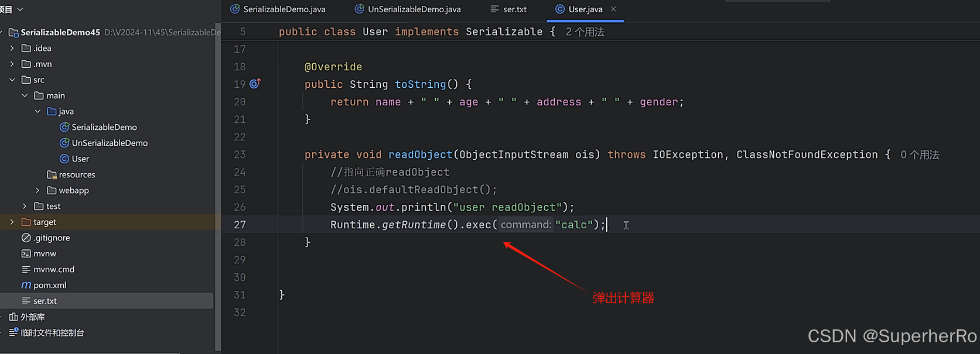Collapse the java folder
The height and width of the screenshot is (354, 980).
(x=37, y=111)
